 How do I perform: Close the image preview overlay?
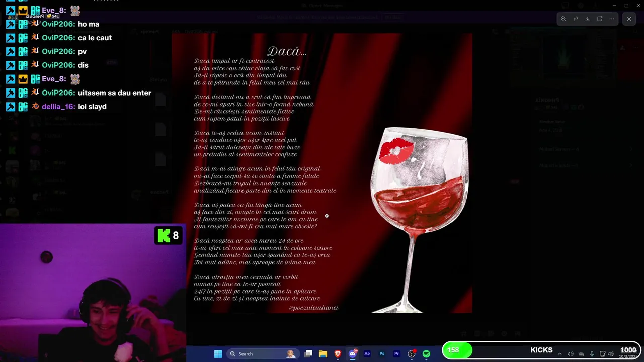point(629,19)
